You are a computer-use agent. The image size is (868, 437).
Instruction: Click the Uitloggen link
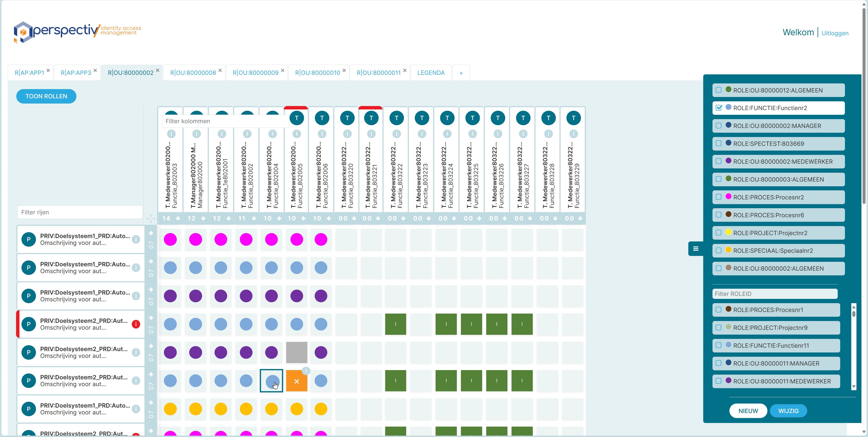835,33
